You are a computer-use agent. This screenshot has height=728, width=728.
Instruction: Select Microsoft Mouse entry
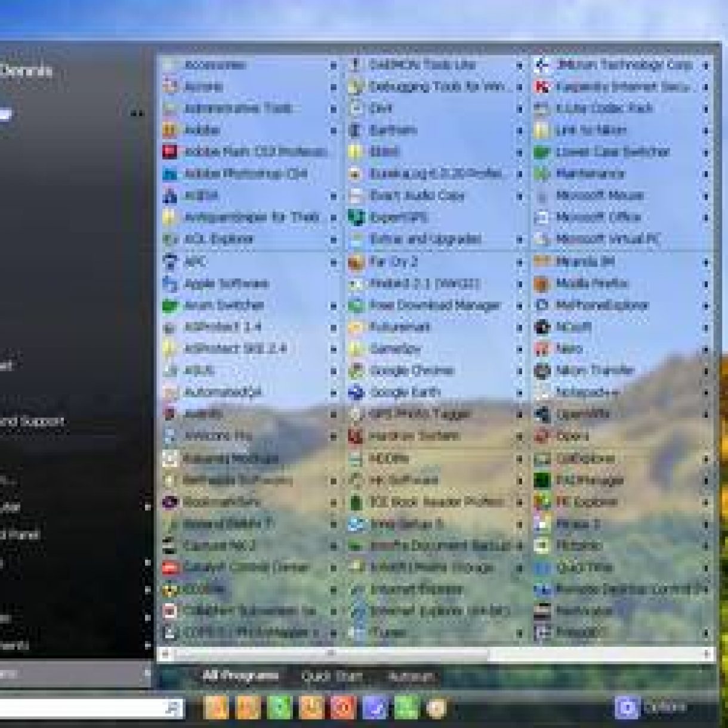pyautogui.click(x=621, y=196)
